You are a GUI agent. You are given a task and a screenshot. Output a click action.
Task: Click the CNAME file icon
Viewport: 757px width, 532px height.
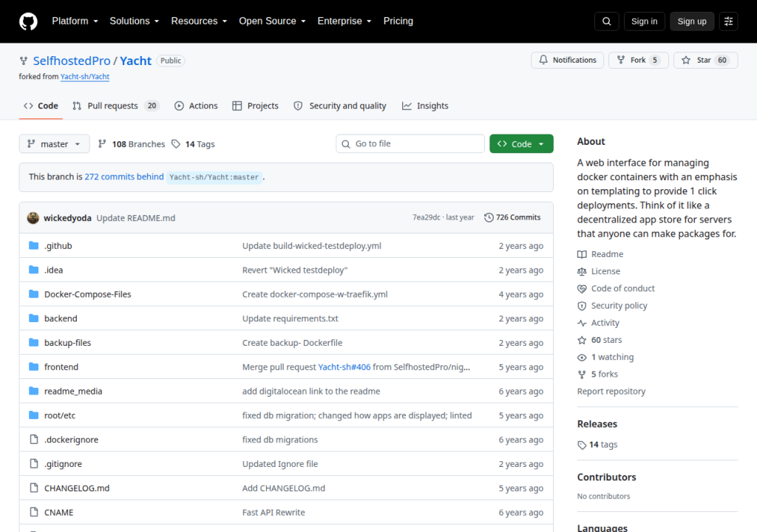(34, 512)
